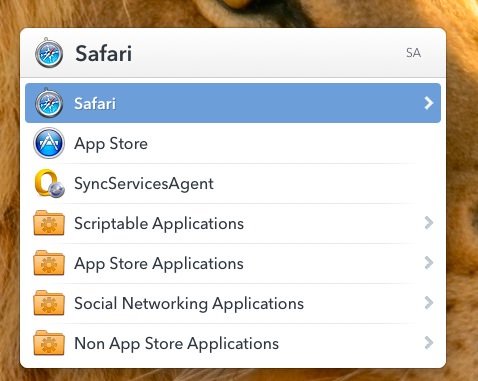Open the Non App Store Applications entry
This screenshot has width=478, height=381.
233,343
